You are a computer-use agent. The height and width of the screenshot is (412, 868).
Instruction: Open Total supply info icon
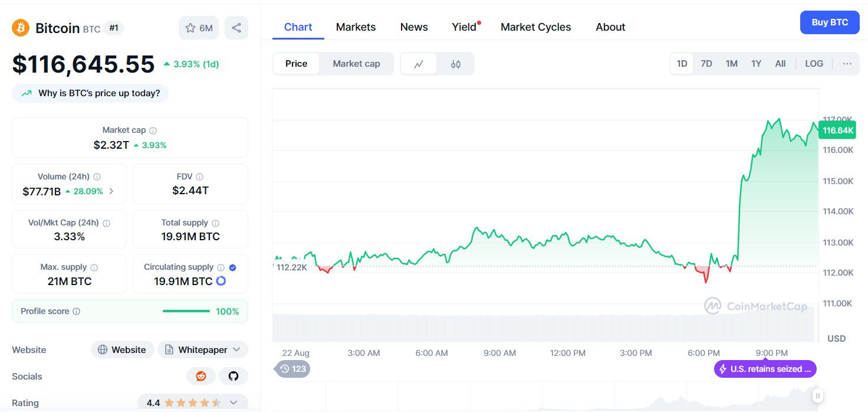pyautogui.click(x=215, y=223)
